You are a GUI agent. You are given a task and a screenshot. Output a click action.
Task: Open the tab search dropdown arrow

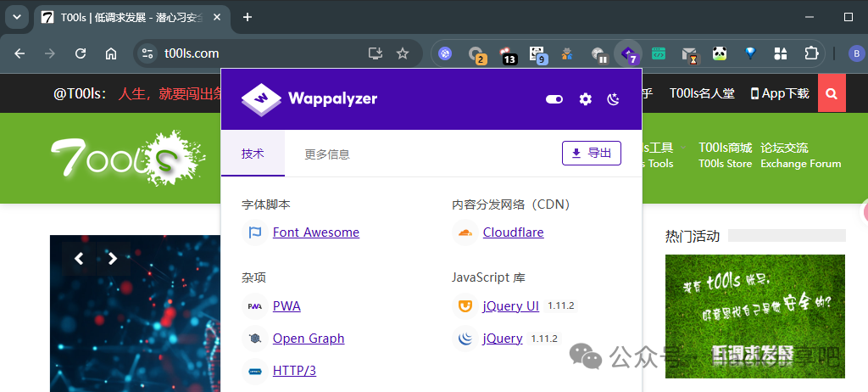17,17
